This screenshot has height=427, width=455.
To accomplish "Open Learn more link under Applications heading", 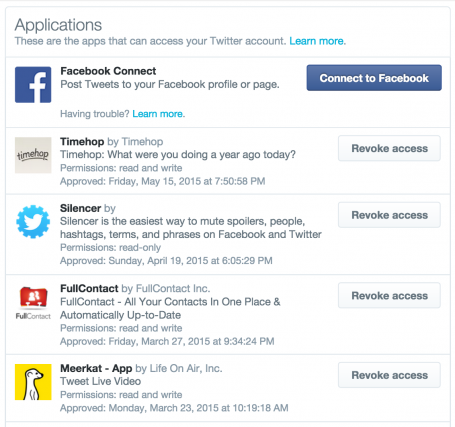I will click(317, 41).
